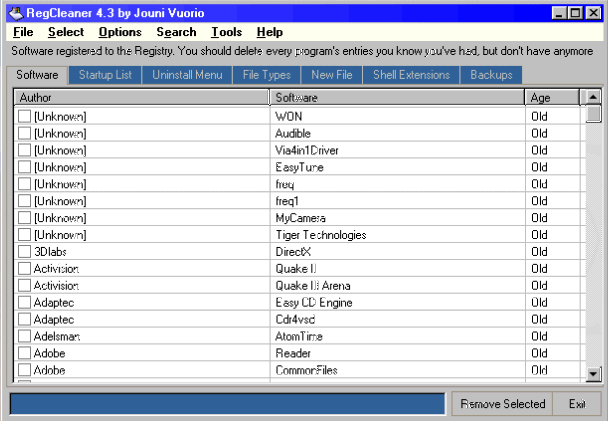
Task: Select the Audible software name
Action: [x=293, y=133]
